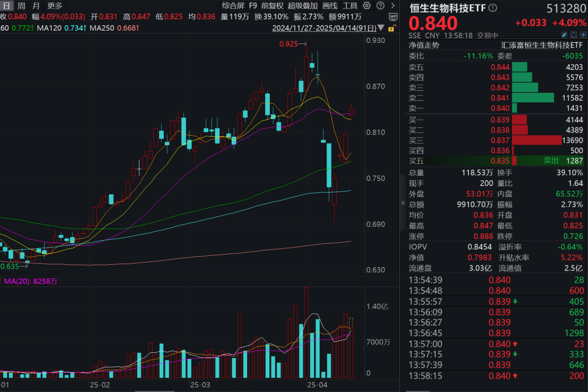Screen dimensions: 588x392
Task: Click the 综合屏 link in toolbar
Action: 233,5
